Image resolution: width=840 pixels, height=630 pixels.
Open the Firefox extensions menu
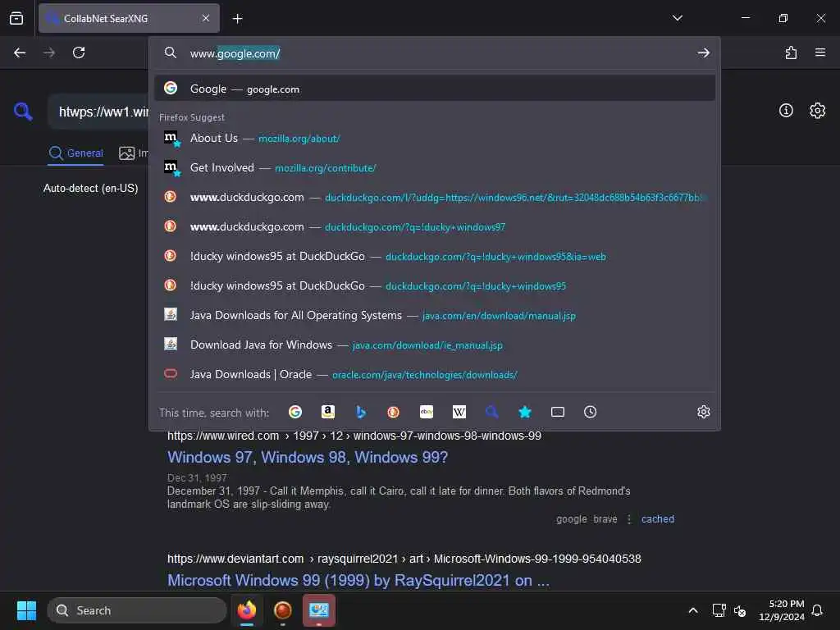coord(791,52)
